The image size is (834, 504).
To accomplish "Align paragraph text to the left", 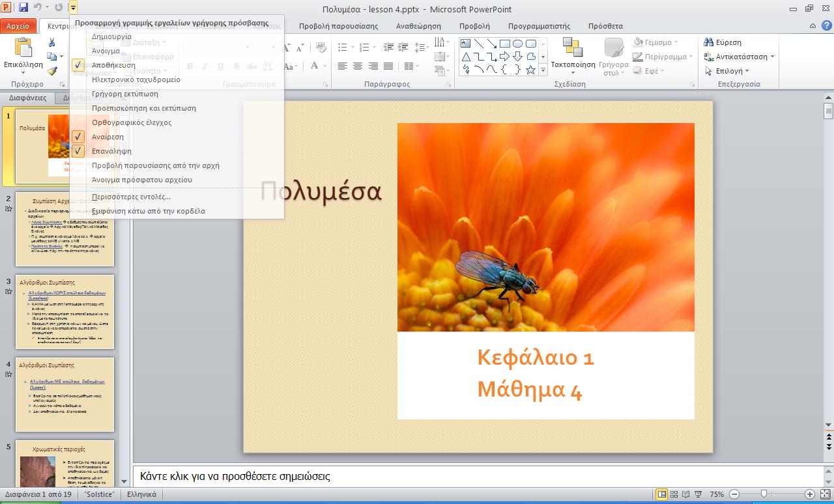I will pyautogui.click(x=342, y=66).
